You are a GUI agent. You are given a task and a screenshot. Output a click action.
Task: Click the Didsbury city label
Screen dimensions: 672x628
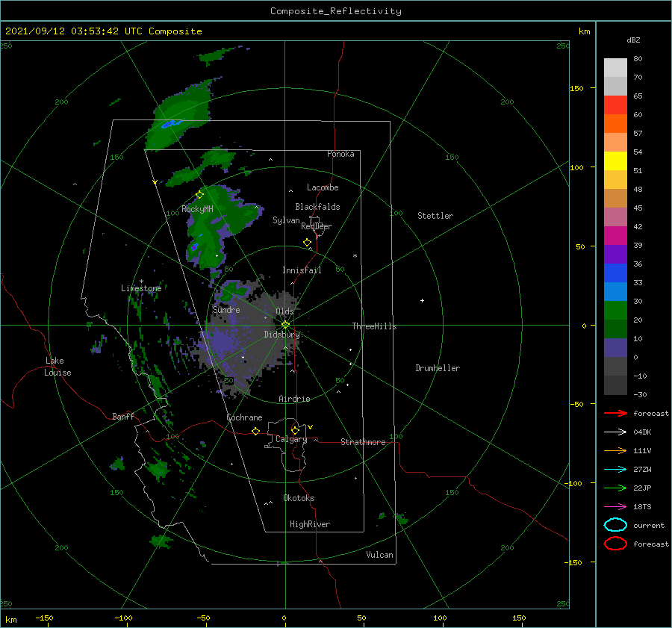coord(282,335)
